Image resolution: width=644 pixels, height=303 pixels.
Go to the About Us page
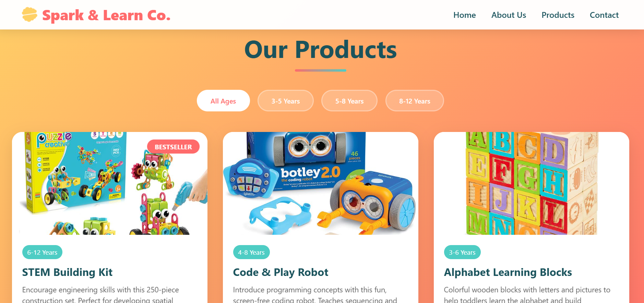coord(509,15)
